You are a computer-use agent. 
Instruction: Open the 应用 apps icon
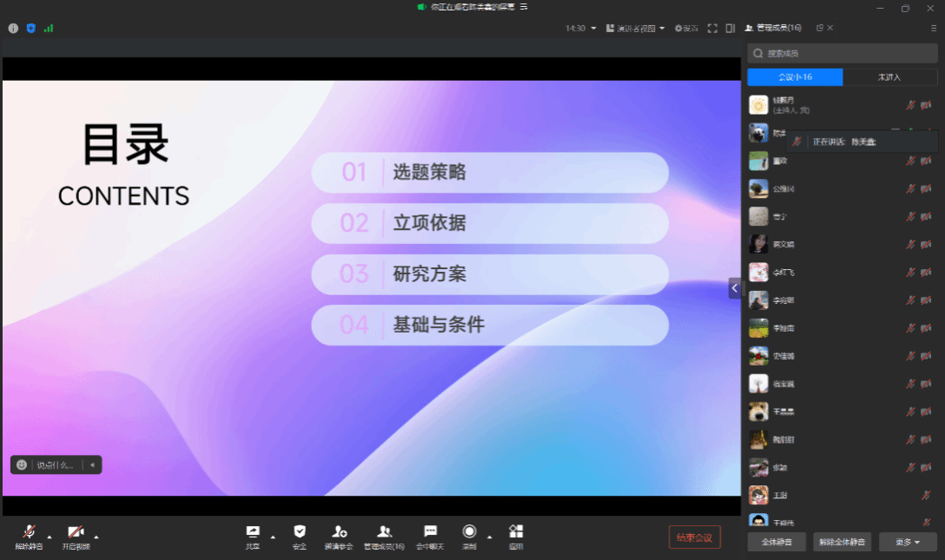(516, 531)
